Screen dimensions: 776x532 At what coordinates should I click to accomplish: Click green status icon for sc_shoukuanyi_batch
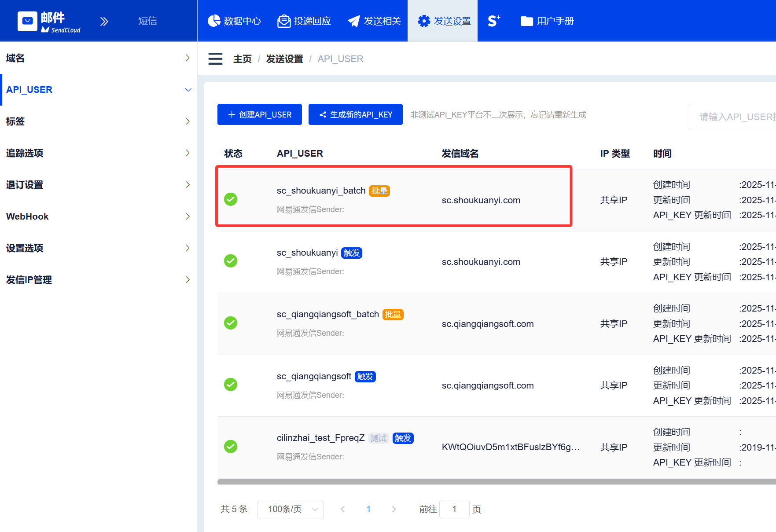tap(231, 199)
